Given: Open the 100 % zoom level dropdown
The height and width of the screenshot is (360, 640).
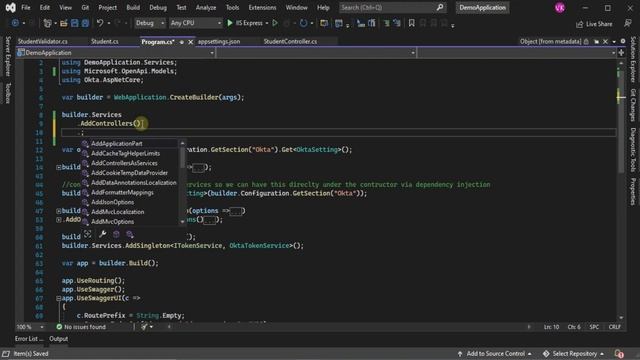Looking at the screenshot, I should [30, 327].
